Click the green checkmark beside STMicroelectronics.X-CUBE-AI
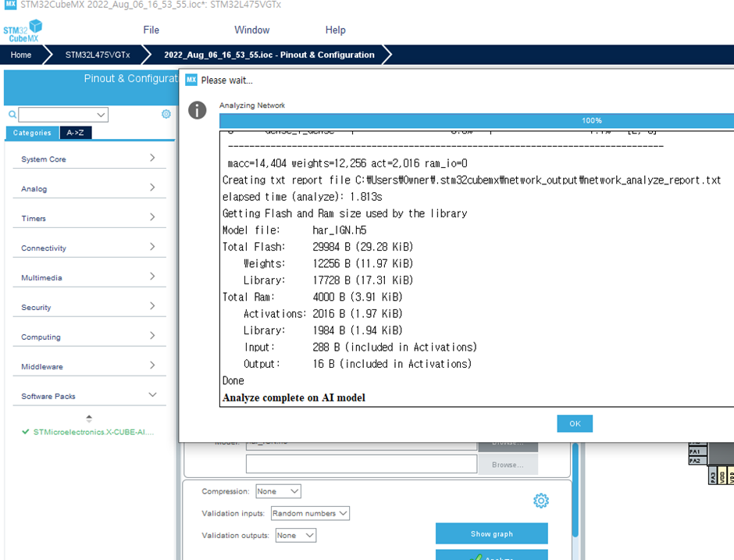The width and height of the screenshot is (734, 560). [x=26, y=432]
